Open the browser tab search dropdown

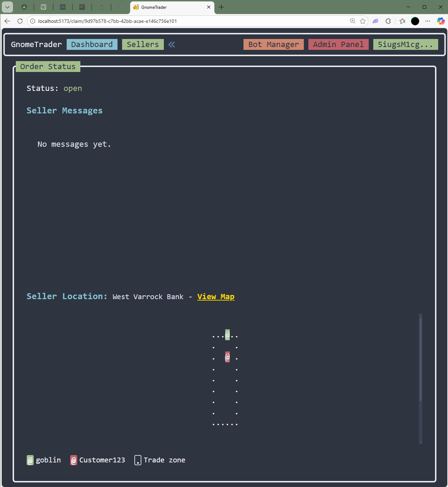pos(7,7)
